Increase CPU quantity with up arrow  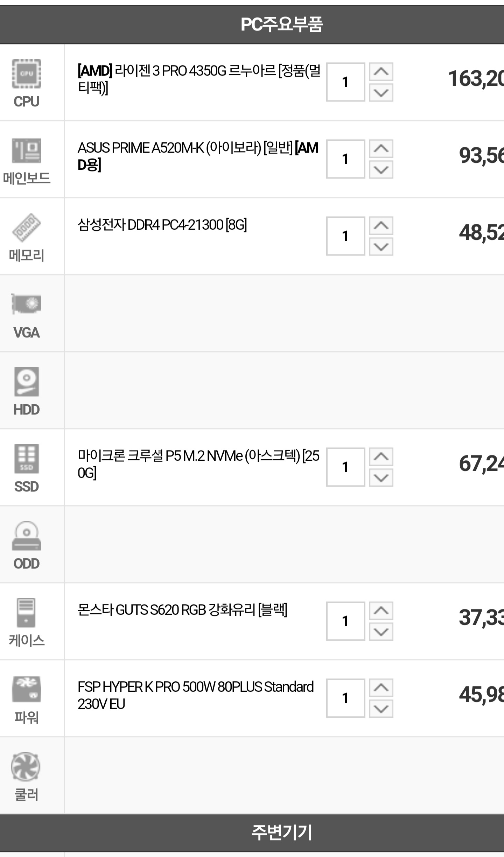point(381,72)
